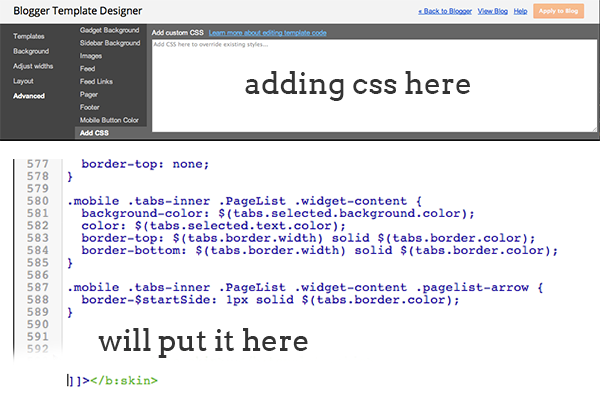This screenshot has width=600, height=398.
Task: Select Mobile Button Color option
Action: [x=109, y=120]
